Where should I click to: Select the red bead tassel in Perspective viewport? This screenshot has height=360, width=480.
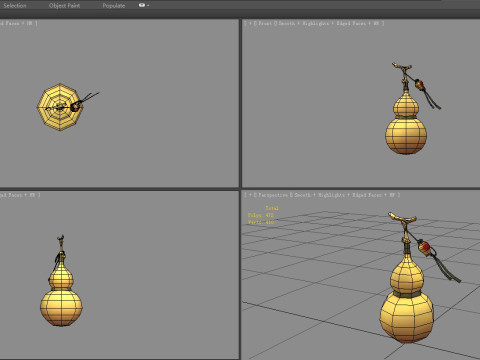coord(424,248)
